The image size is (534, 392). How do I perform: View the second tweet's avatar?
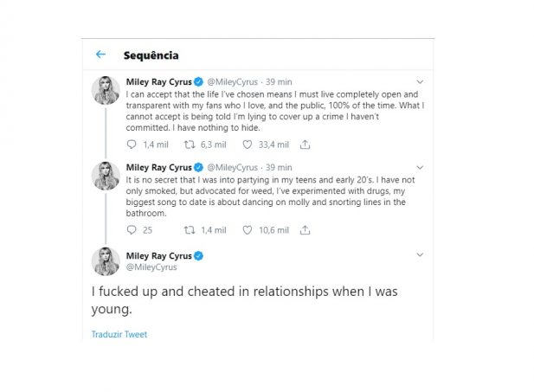pyautogui.click(x=106, y=176)
